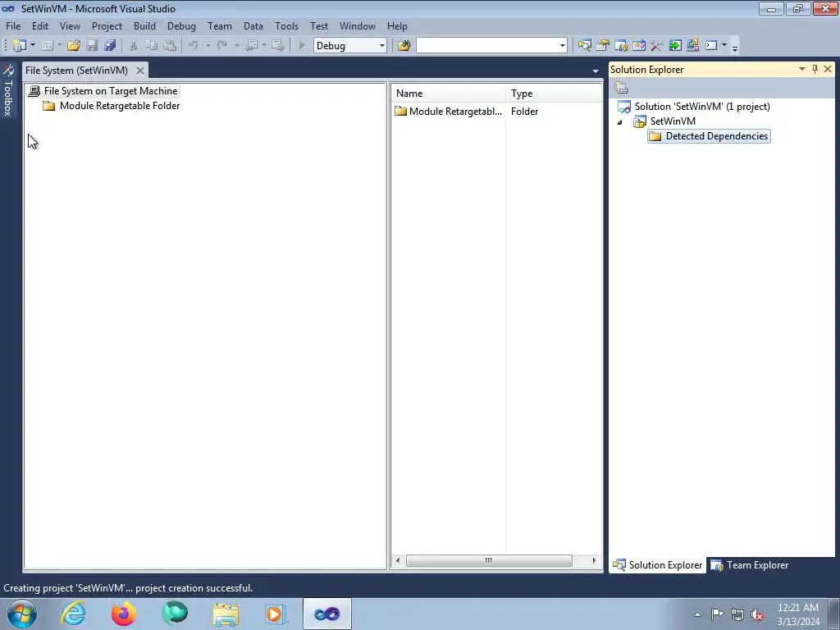Screen dimensions: 840x630
Task: Open the Solution Explorer window position dropdown
Action: (x=802, y=69)
